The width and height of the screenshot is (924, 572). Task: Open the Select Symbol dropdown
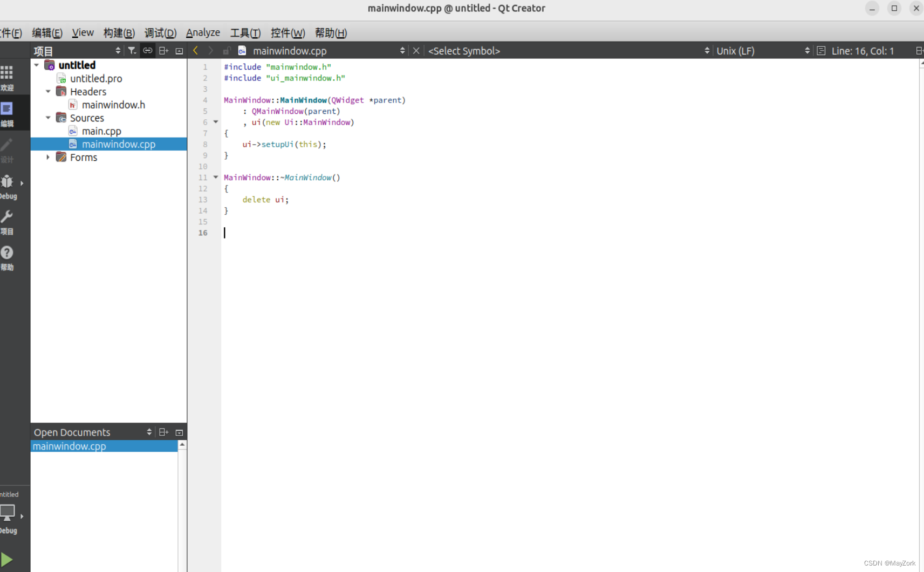coord(569,51)
